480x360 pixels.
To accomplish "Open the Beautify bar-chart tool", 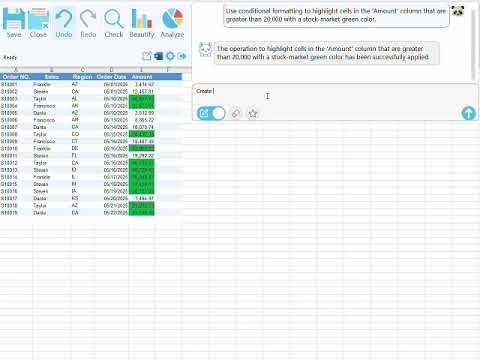I will [142, 23].
